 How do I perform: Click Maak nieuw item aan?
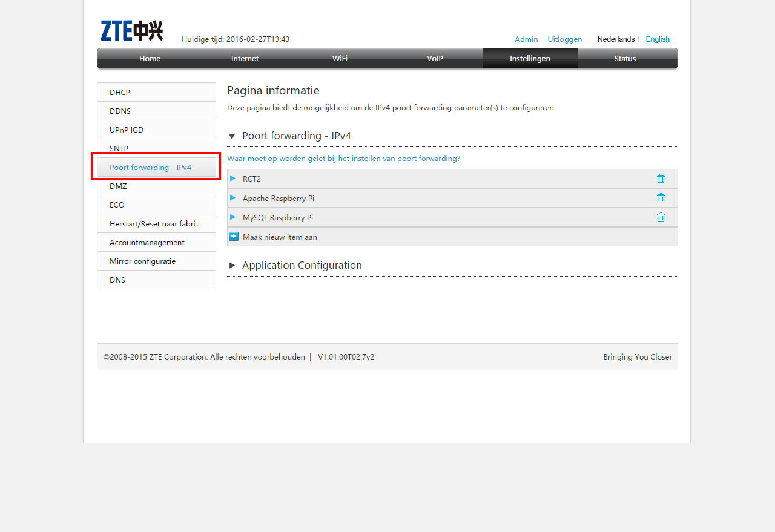point(280,237)
